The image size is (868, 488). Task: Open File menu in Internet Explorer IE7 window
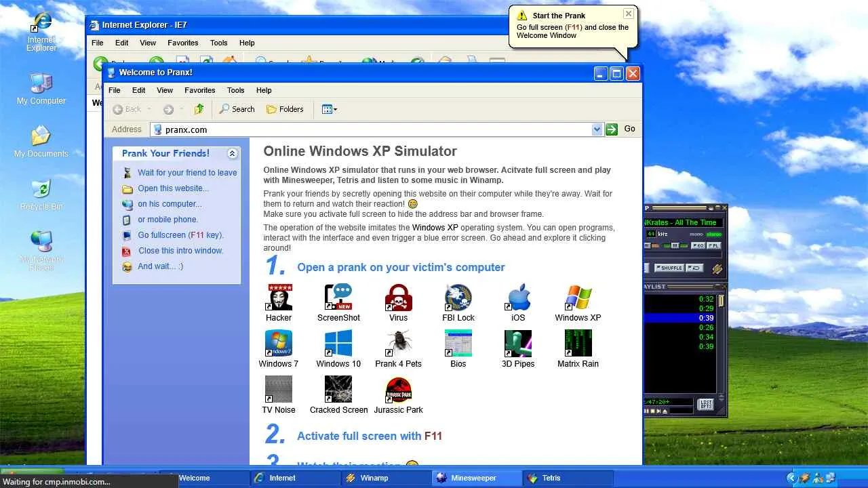98,43
